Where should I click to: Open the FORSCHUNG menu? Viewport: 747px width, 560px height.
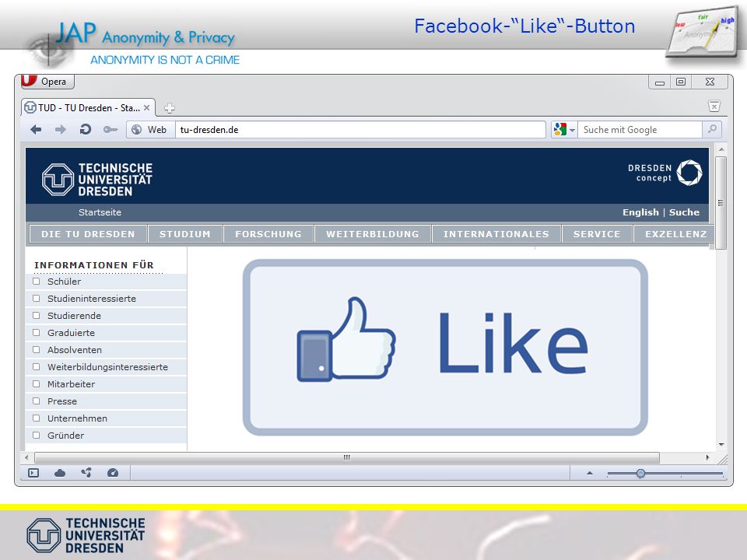(x=268, y=234)
